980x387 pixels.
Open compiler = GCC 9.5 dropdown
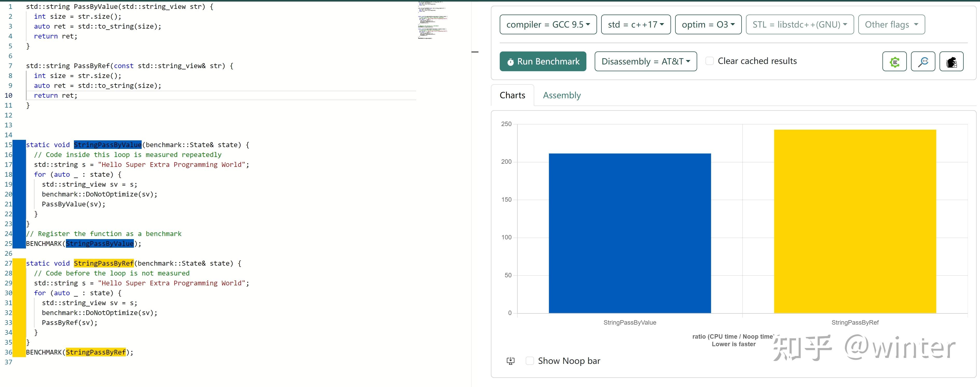[x=548, y=25]
